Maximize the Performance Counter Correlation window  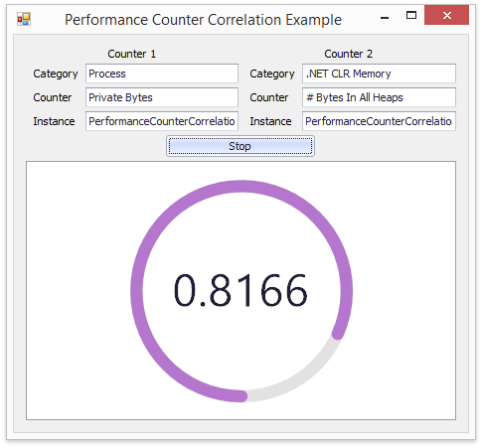[411, 15]
